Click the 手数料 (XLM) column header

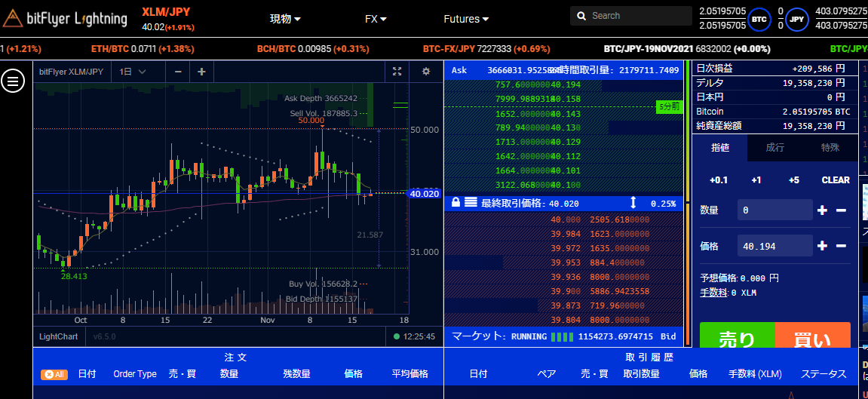click(x=755, y=374)
